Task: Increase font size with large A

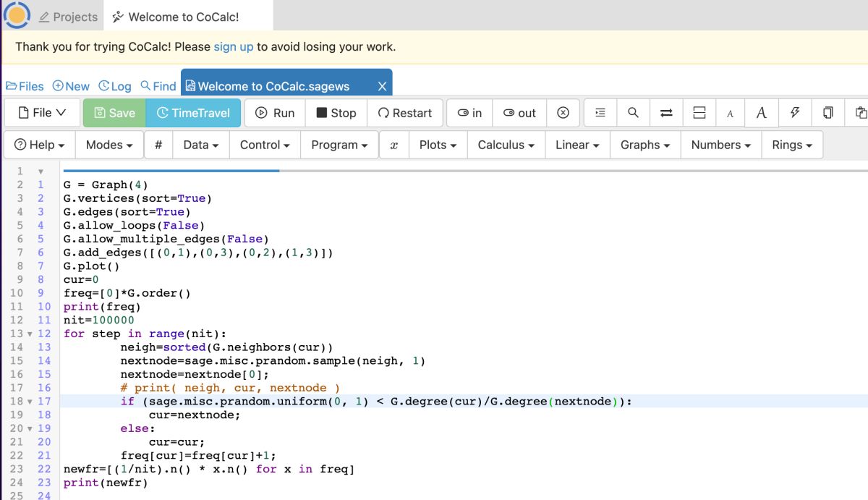Action: tap(761, 113)
